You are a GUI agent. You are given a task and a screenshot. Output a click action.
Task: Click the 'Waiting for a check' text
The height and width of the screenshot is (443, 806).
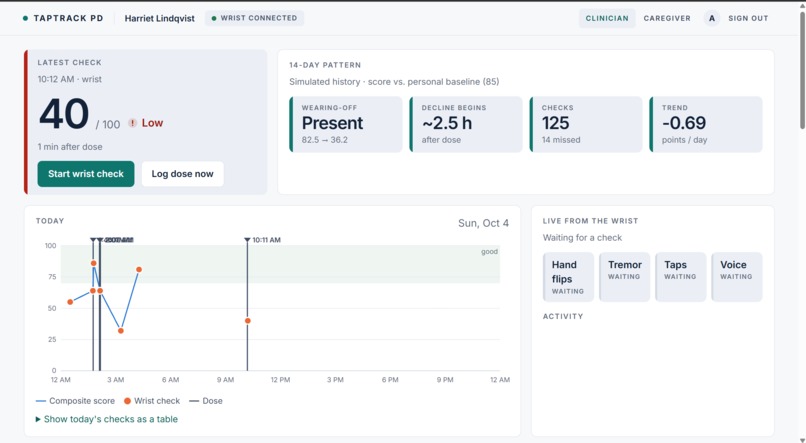pos(582,237)
